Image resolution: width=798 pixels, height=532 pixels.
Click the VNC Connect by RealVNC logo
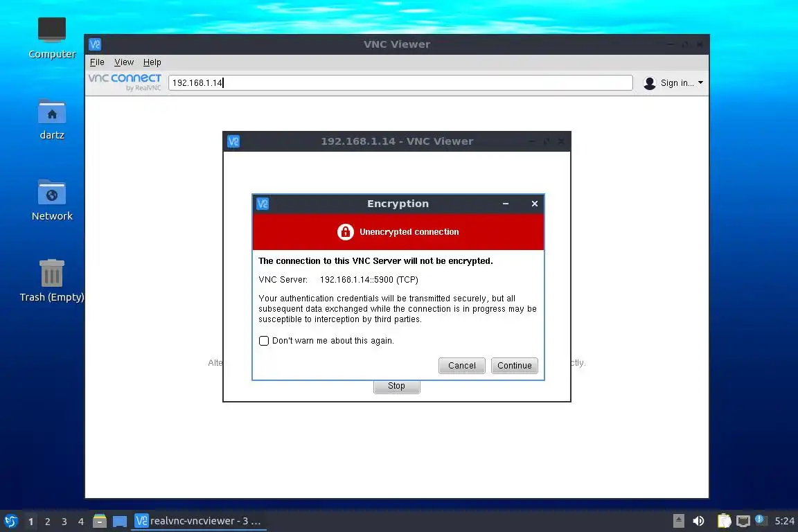(125, 82)
